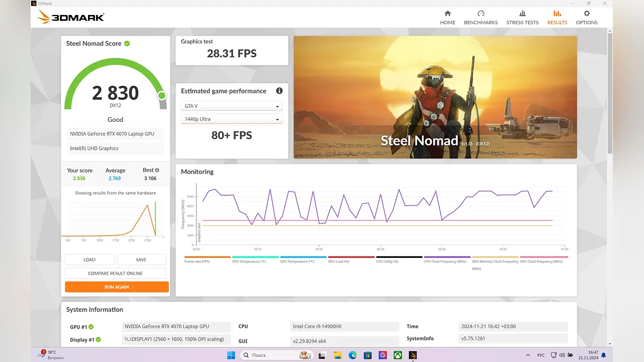This screenshot has height=362, width=644.
Task: Toggle the GPU Temperature legend color bar
Action: tap(303, 257)
